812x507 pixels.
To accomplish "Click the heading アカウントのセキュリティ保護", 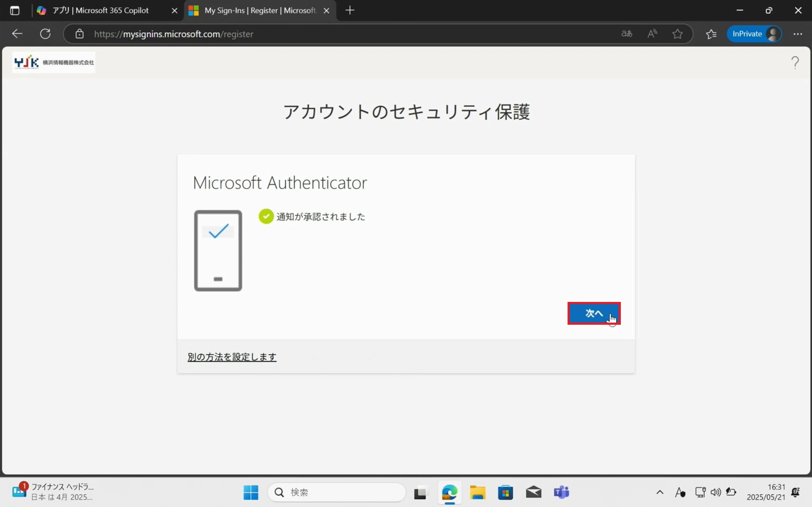I will click(406, 112).
